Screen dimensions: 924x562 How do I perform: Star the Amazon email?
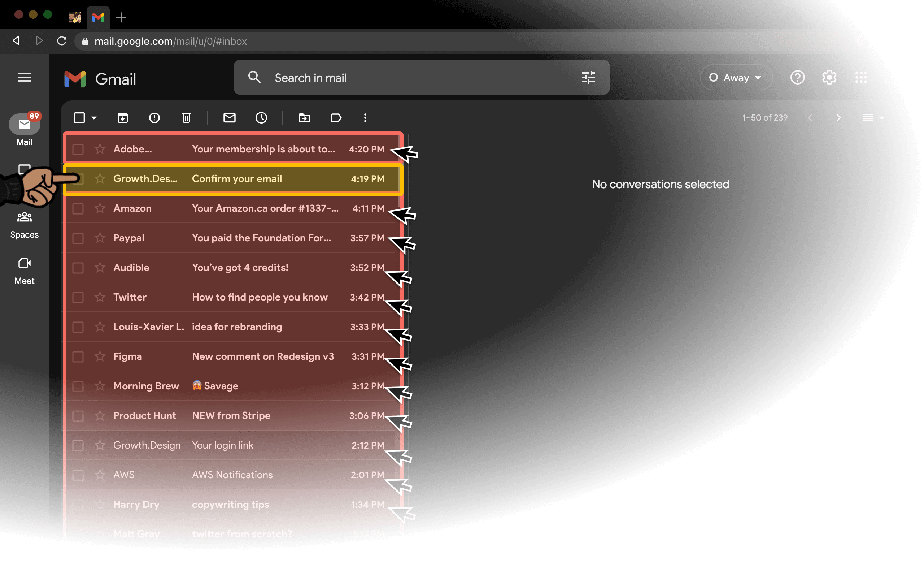click(x=100, y=208)
